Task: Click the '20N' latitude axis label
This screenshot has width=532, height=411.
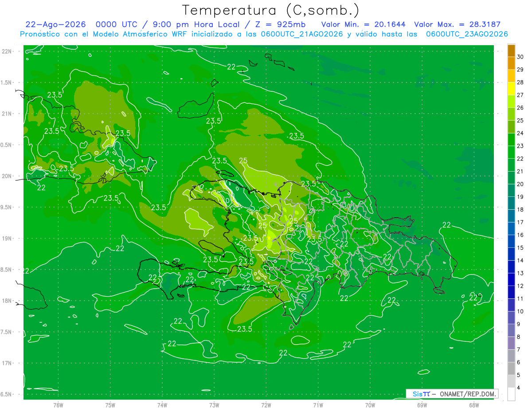Action: click(x=6, y=176)
